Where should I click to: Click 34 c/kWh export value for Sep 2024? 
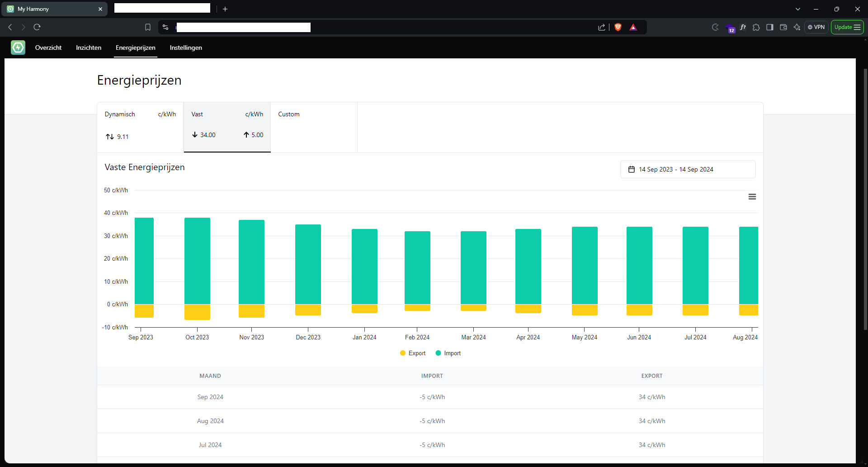(652, 397)
